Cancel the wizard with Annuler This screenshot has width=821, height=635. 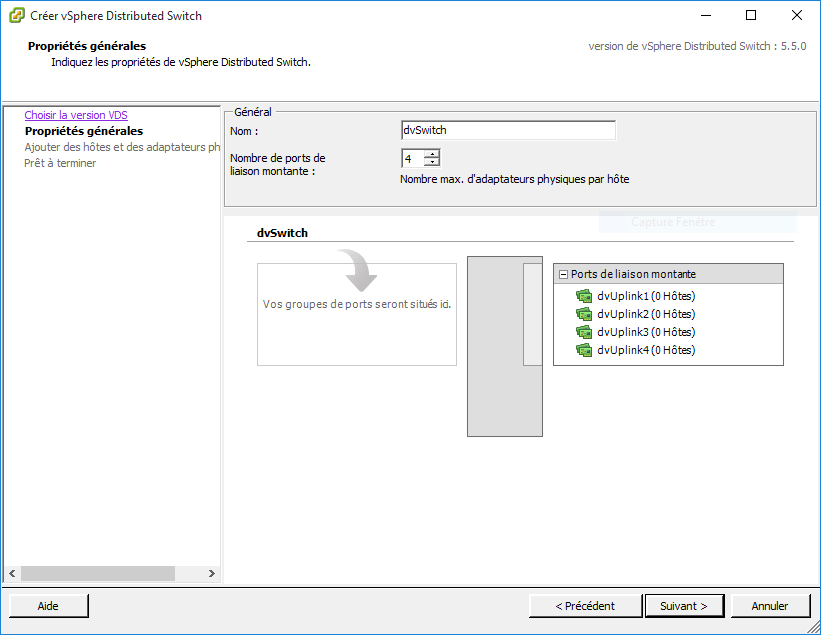coord(770,606)
